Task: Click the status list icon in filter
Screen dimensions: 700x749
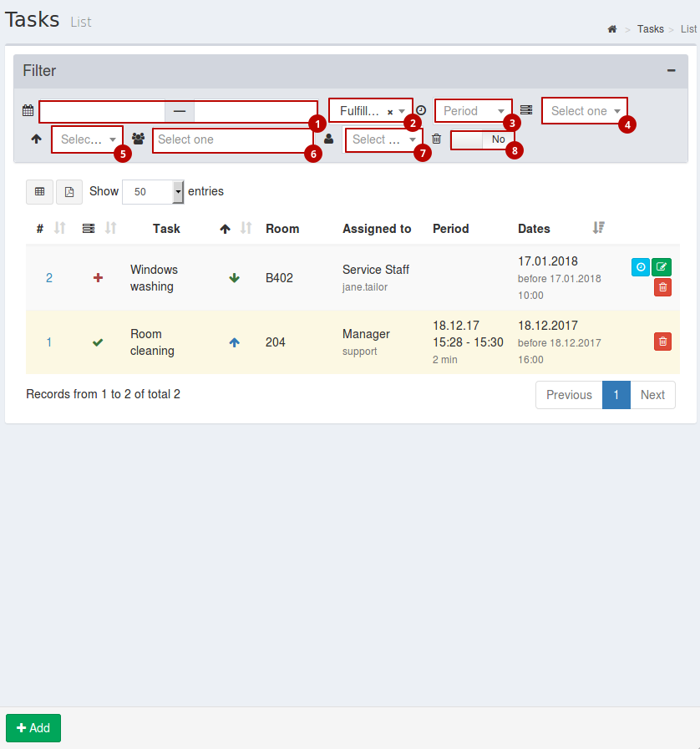Action: click(x=526, y=110)
